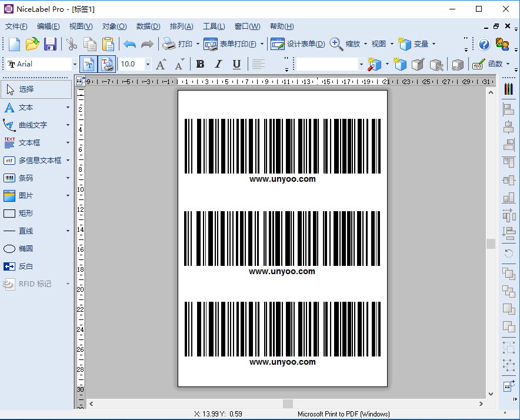Click the align left objects icon
The height and width of the screenshot is (420, 520).
pyautogui.click(x=508, y=109)
